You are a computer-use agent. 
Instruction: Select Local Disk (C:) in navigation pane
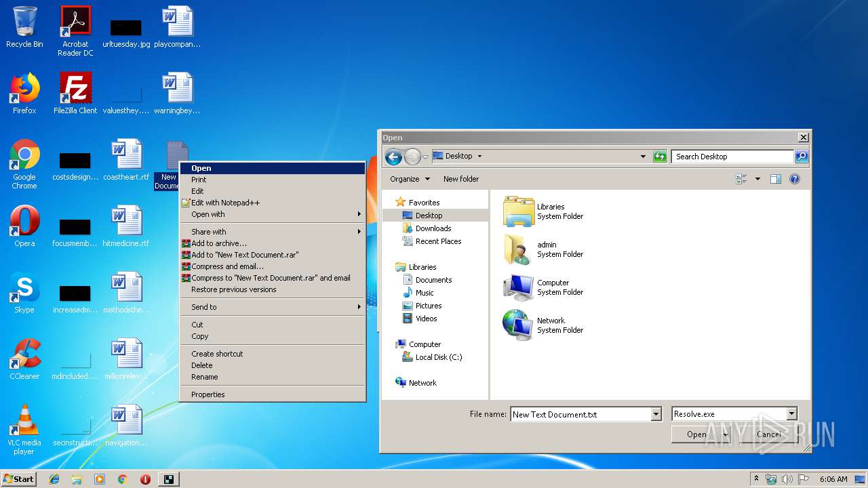point(438,357)
